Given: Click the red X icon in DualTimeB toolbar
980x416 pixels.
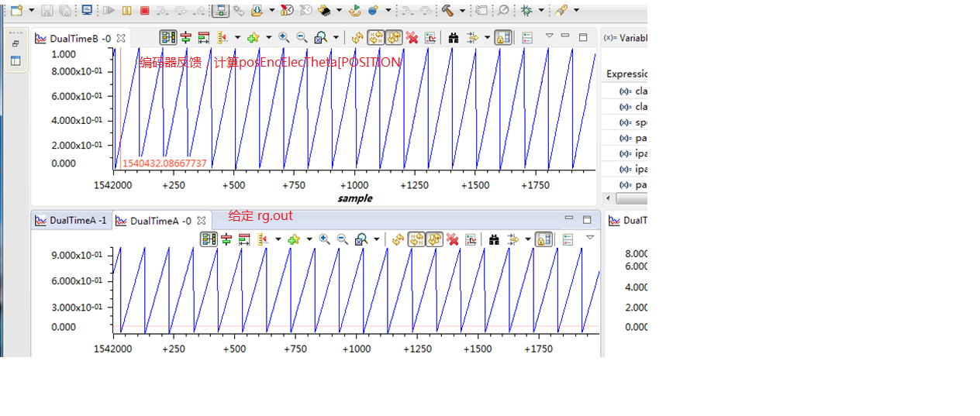Looking at the screenshot, I should [412, 37].
